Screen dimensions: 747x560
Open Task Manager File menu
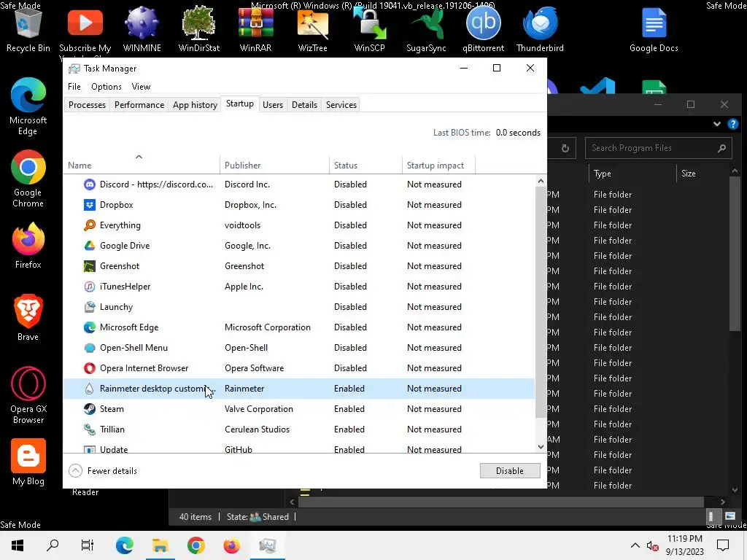pyautogui.click(x=74, y=87)
